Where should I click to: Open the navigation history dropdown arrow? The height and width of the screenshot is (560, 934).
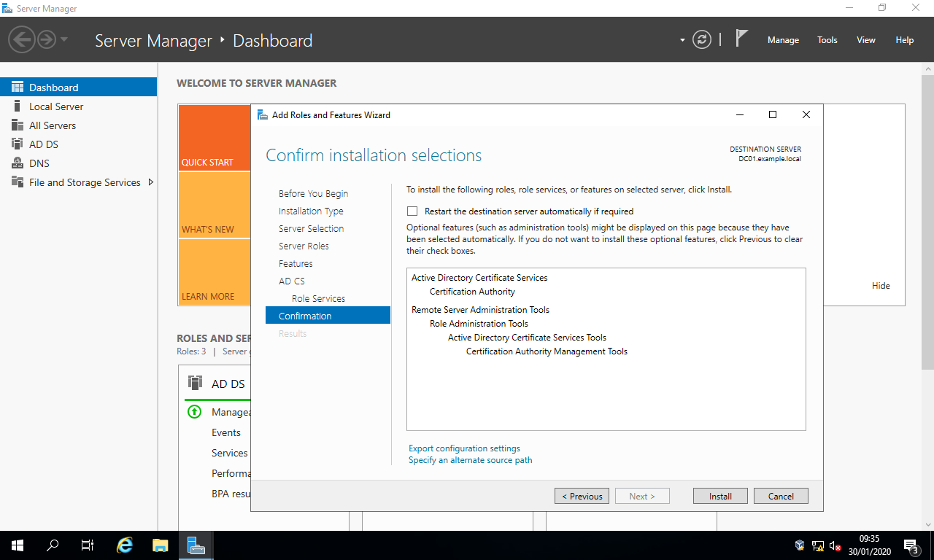[x=64, y=39]
